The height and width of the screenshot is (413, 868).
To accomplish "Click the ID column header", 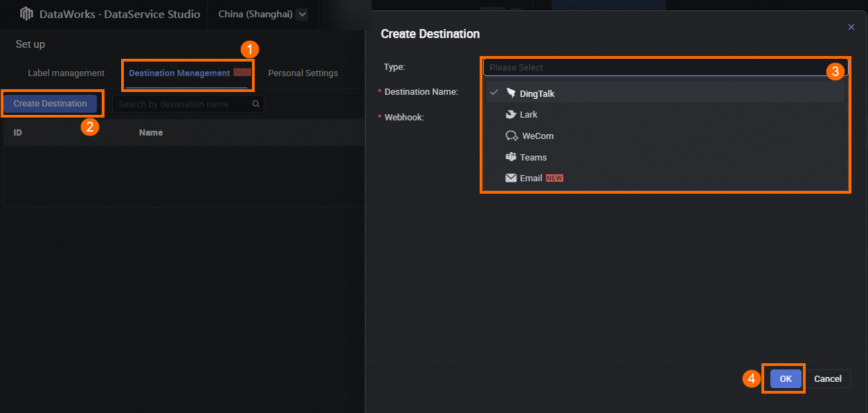I will (18, 132).
